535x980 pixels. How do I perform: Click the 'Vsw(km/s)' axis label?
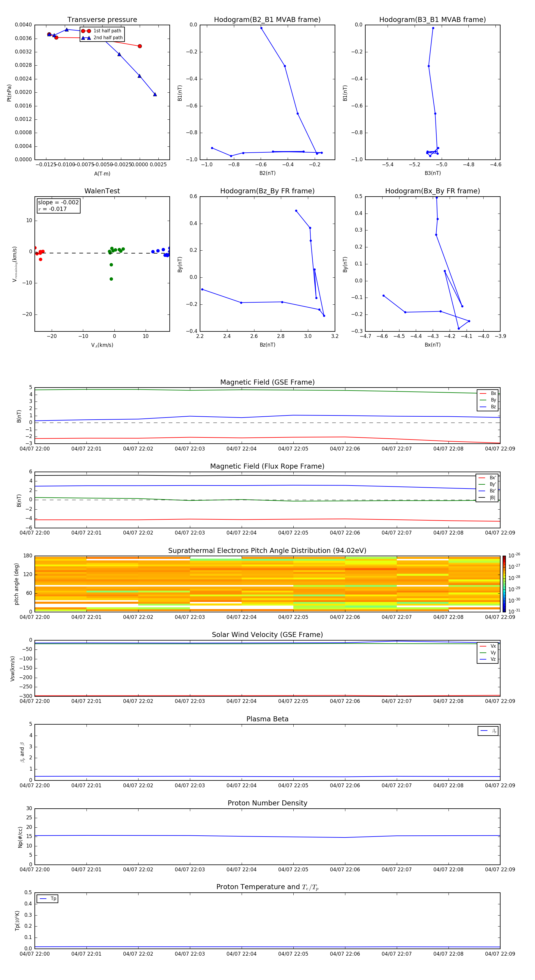coord(12,668)
